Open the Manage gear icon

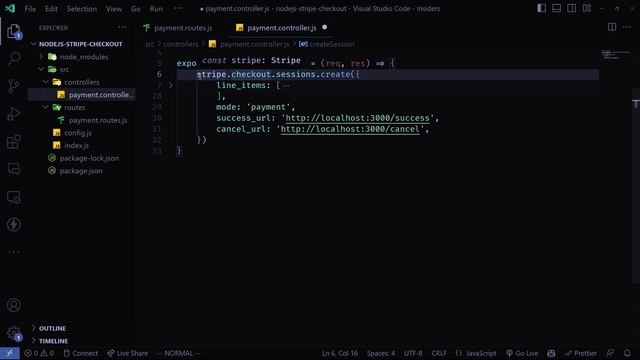coord(14,333)
